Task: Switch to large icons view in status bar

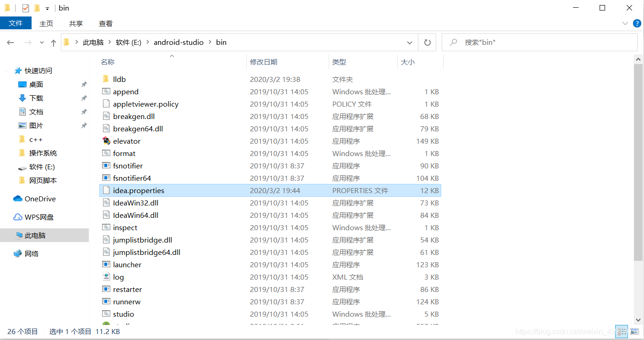Action: coord(634,331)
